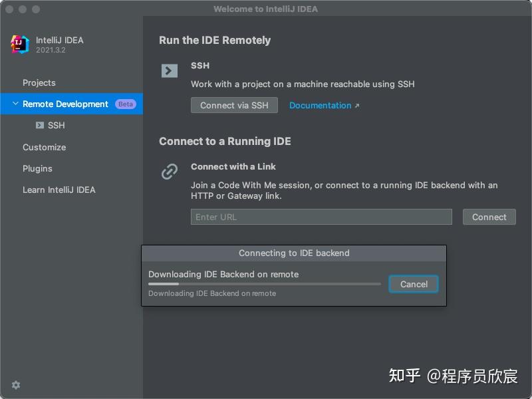Click the Enter URL field
Screen dimensions: 532x399
click(321, 217)
